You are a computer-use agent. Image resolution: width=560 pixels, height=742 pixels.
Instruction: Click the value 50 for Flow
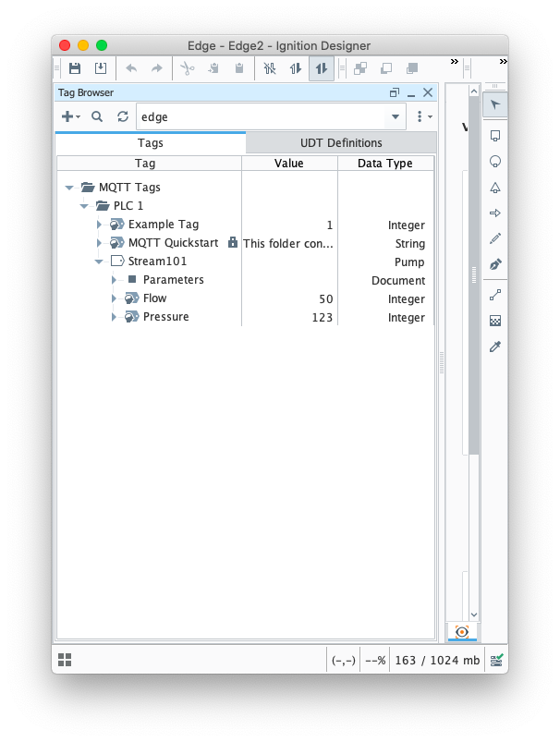[x=325, y=299]
